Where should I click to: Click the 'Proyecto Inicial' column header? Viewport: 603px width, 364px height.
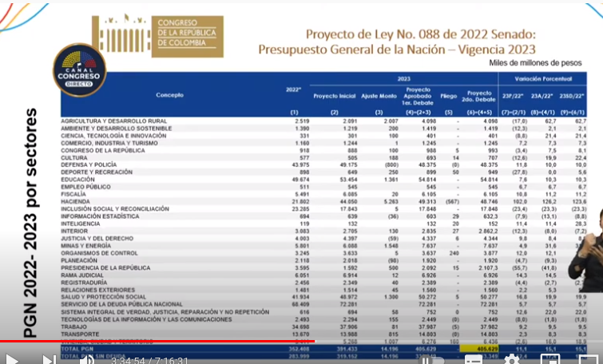(x=334, y=96)
